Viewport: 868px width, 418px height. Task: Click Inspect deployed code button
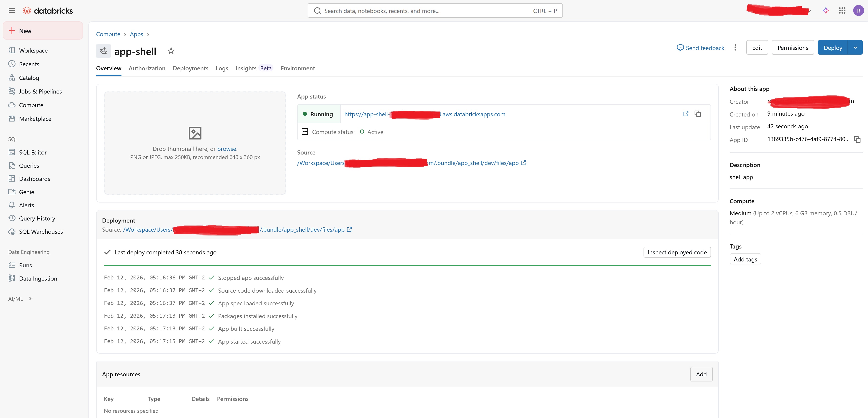677,252
